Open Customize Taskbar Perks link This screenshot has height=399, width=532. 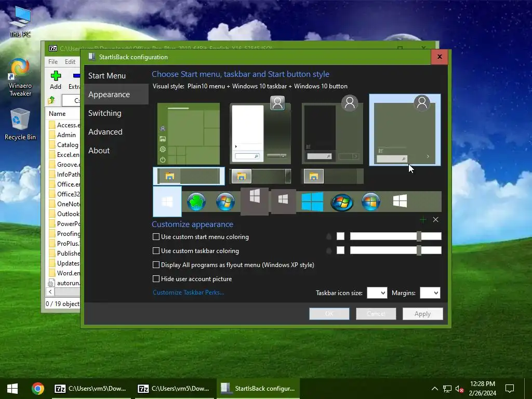click(188, 292)
